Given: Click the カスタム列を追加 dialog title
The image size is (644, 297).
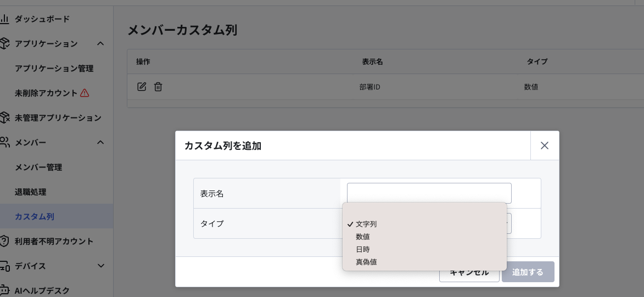Looking at the screenshot, I should point(223,145).
